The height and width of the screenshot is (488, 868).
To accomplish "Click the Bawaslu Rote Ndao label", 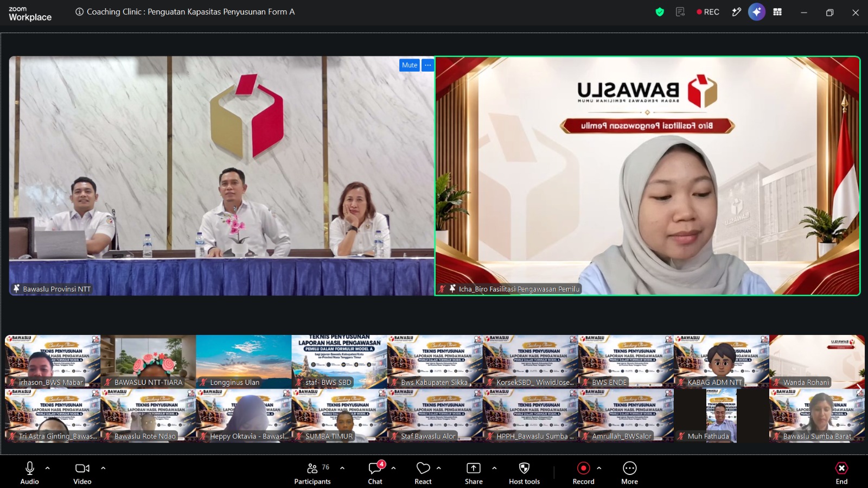I will click(145, 436).
